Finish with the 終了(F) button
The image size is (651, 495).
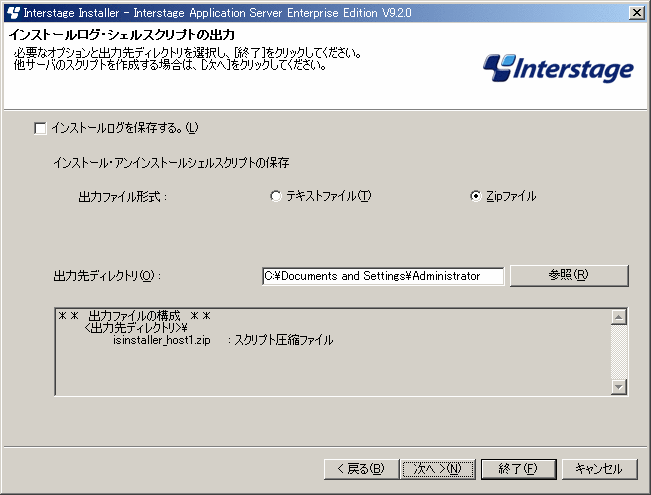coord(519,469)
